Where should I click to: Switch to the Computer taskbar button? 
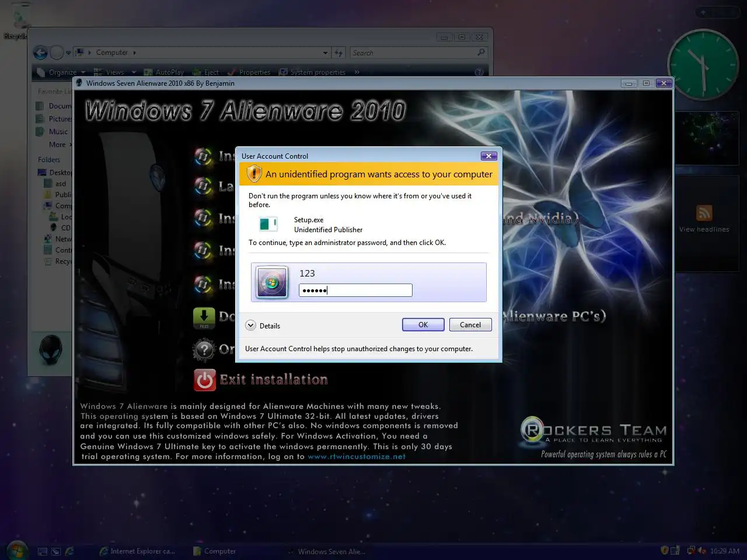click(215, 551)
